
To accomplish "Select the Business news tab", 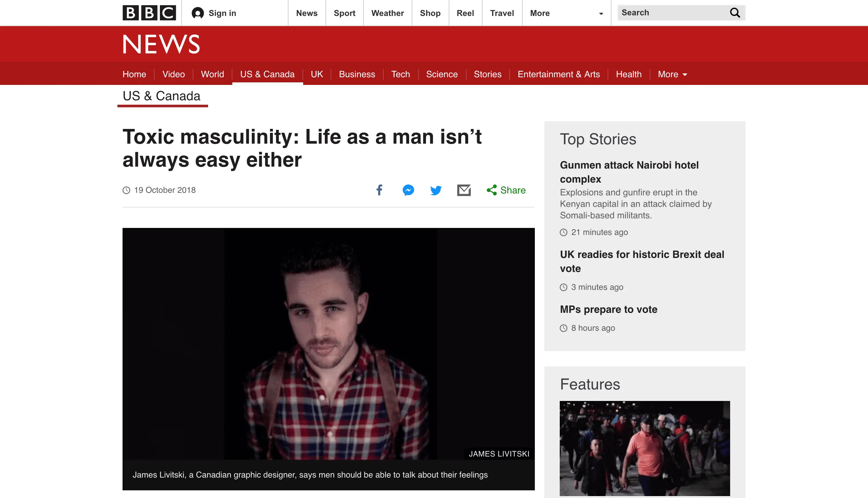I will point(356,74).
